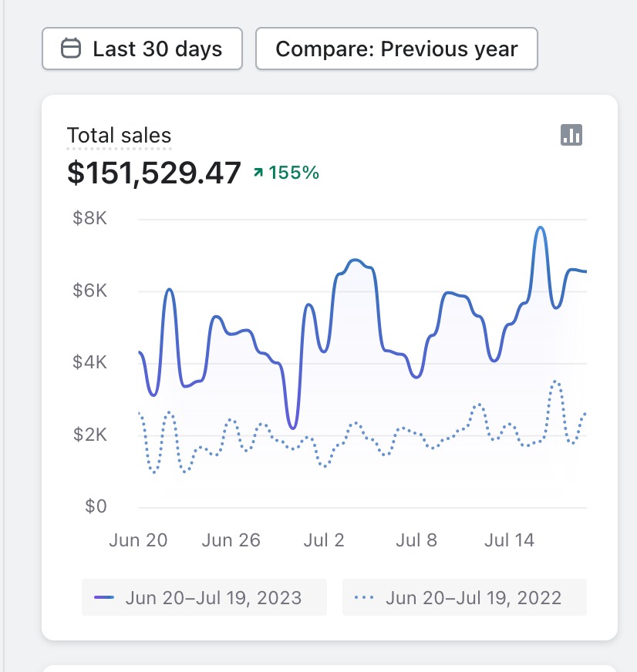Image resolution: width=637 pixels, height=672 pixels.
Task: Click the lowest dip of 2023 line
Action: click(x=292, y=427)
